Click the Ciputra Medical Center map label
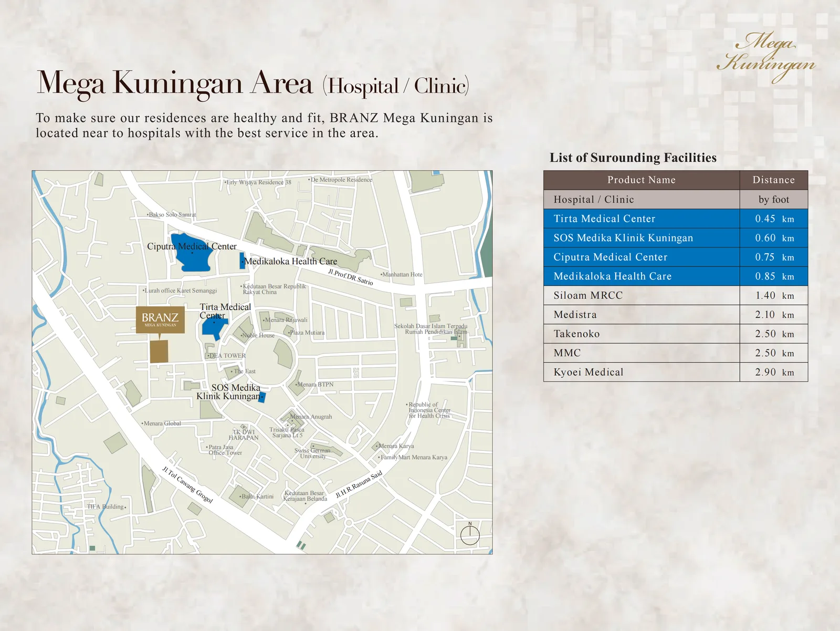 click(x=192, y=246)
